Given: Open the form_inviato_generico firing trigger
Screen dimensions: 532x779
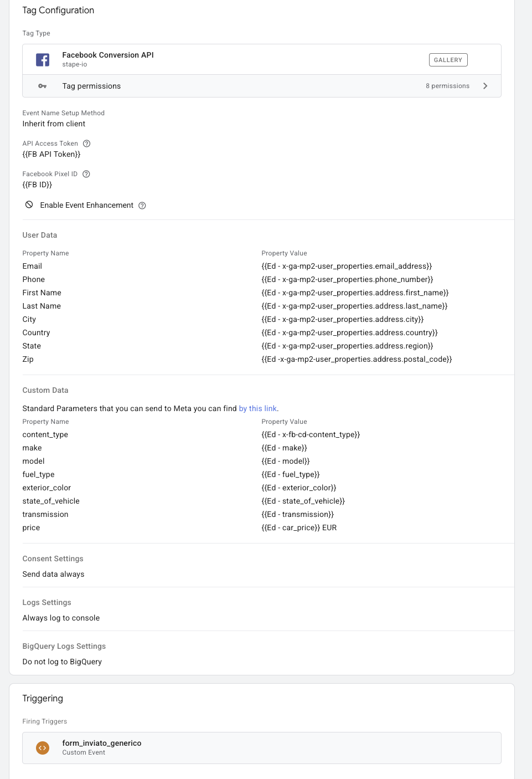Looking at the screenshot, I should point(262,748).
